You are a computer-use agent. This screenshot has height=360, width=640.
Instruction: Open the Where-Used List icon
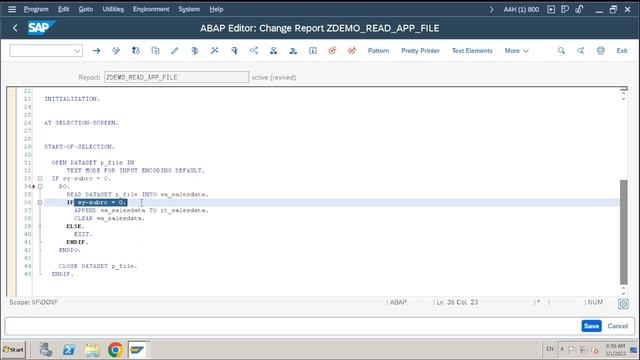tap(254, 51)
